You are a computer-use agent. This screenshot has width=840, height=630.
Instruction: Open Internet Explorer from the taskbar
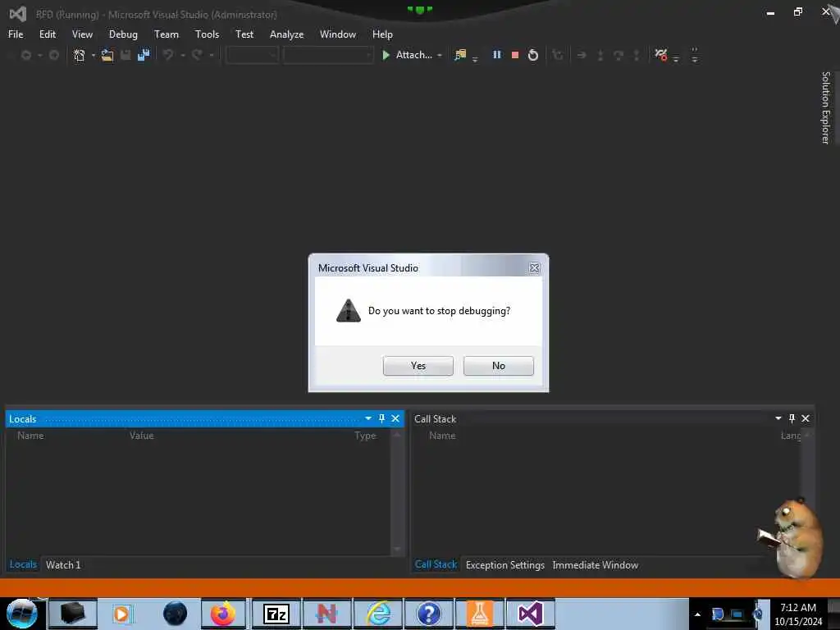pos(378,614)
